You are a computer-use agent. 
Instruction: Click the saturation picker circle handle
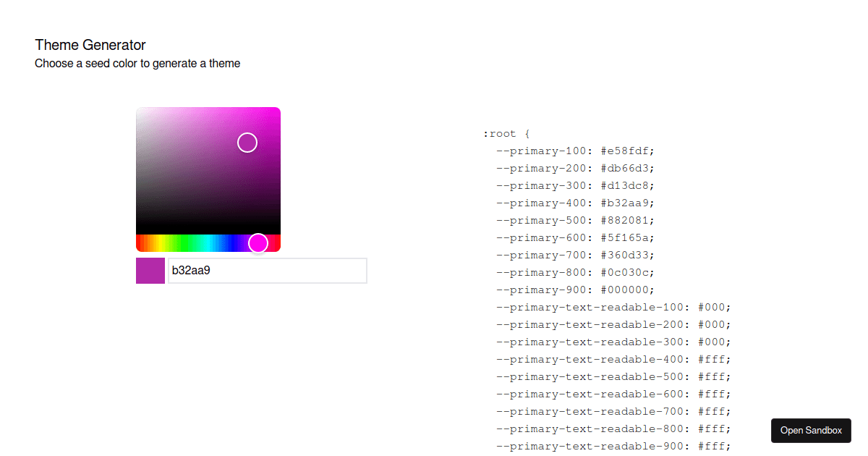pos(247,143)
